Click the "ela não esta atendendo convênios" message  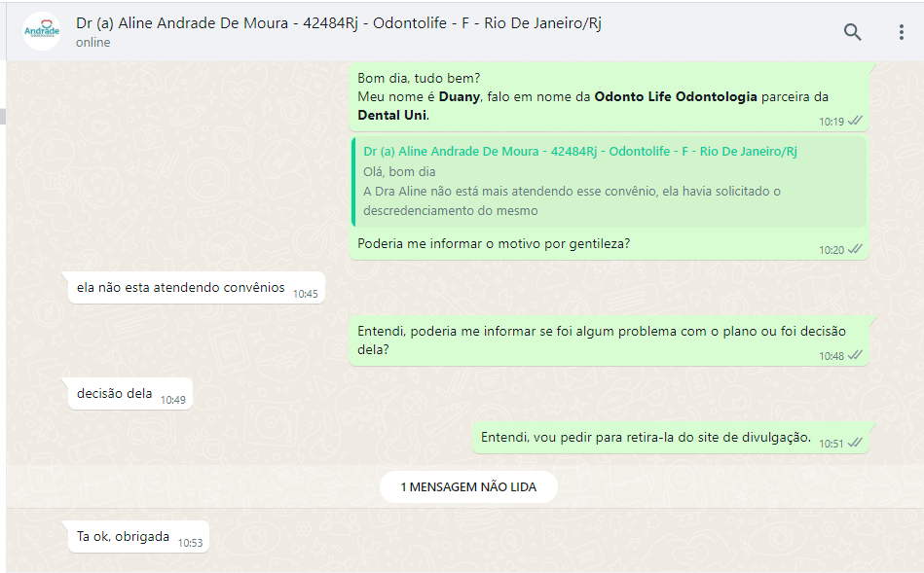pyautogui.click(x=181, y=288)
